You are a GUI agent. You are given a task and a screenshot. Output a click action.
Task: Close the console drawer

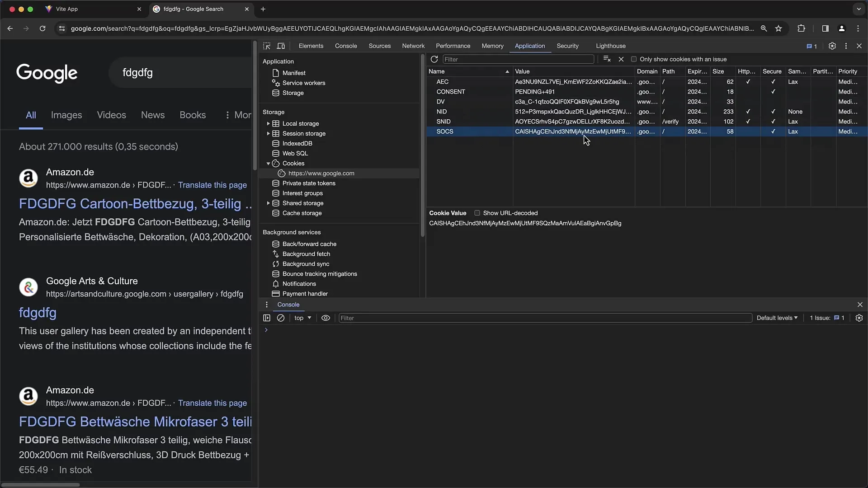[860, 305]
